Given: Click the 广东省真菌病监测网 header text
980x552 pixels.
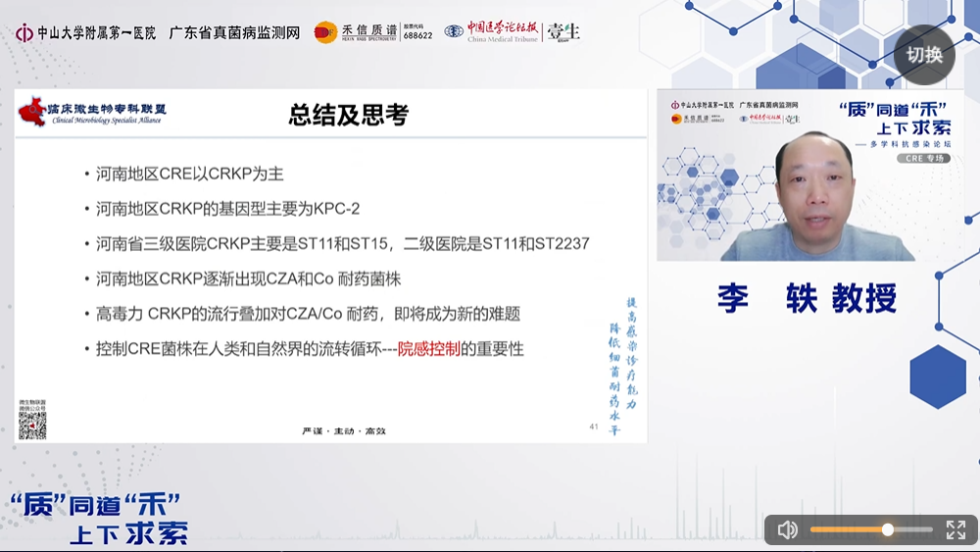Looking at the screenshot, I should (x=234, y=33).
